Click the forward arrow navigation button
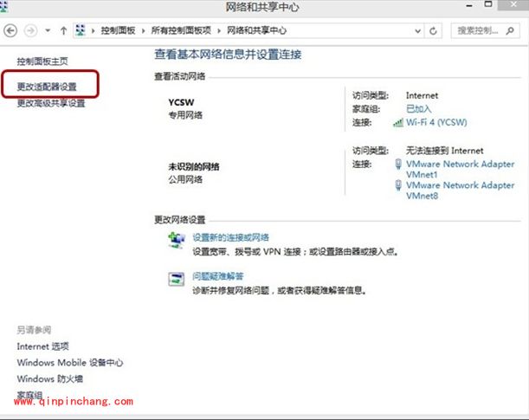The image size is (529, 420). point(30,30)
